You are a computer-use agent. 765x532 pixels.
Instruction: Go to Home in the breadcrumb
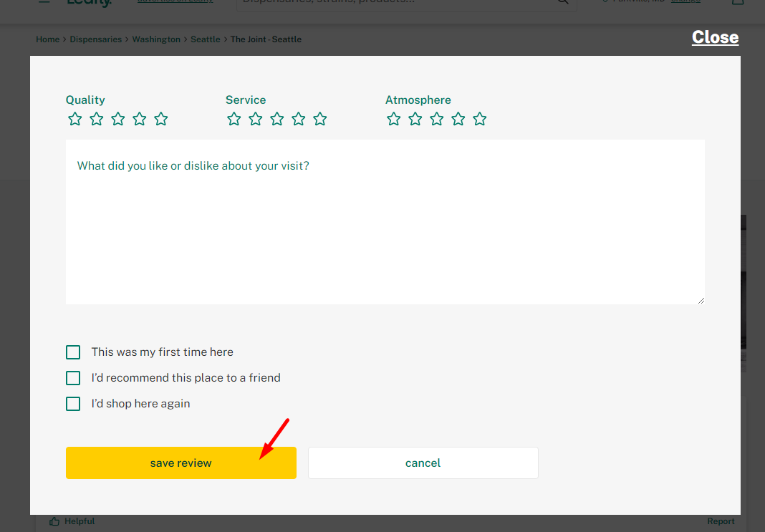pyautogui.click(x=48, y=39)
